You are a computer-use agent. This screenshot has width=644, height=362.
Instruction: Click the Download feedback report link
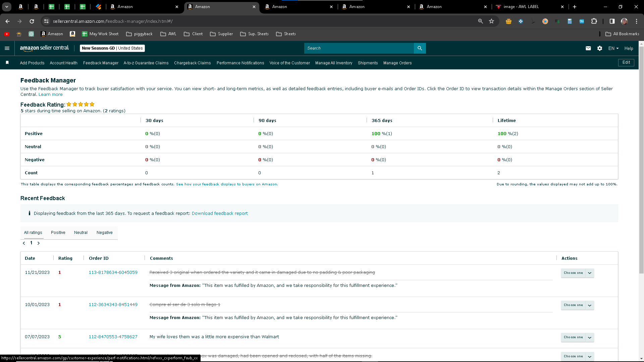(220, 214)
